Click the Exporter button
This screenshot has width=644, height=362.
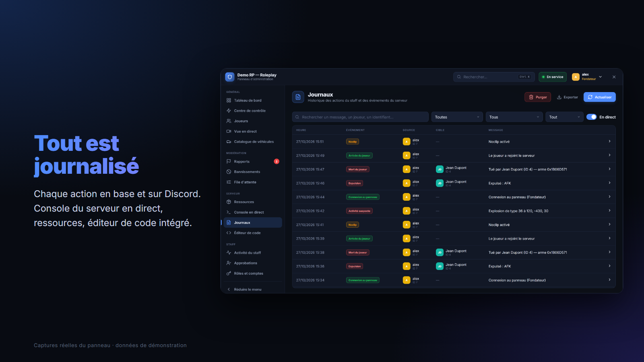click(568, 97)
